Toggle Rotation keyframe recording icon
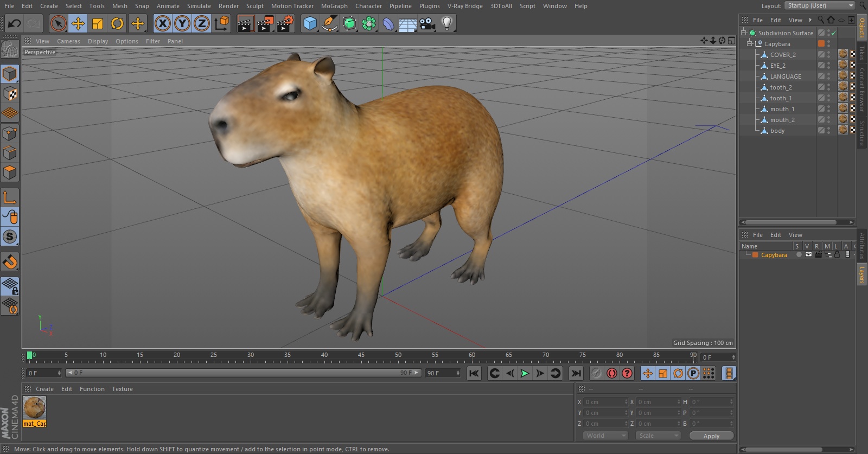This screenshot has width=868, height=454. tap(678, 373)
